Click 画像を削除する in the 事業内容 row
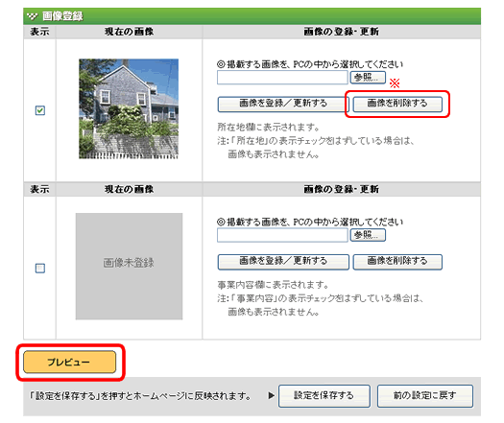This screenshot has width=504, height=423. (x=397, y=262)
